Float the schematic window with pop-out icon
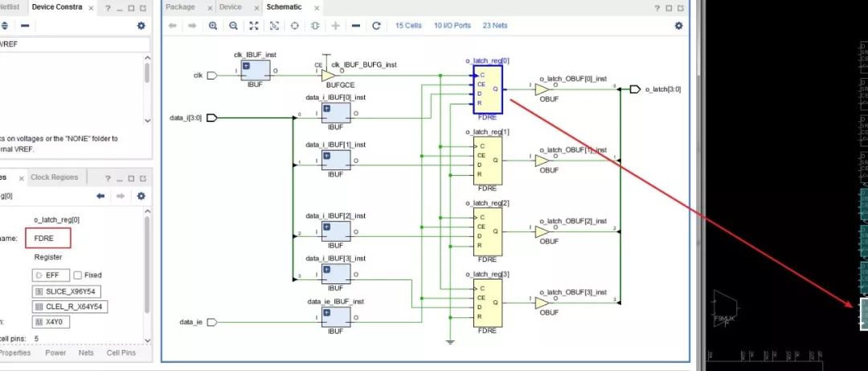 coord(681,8)
